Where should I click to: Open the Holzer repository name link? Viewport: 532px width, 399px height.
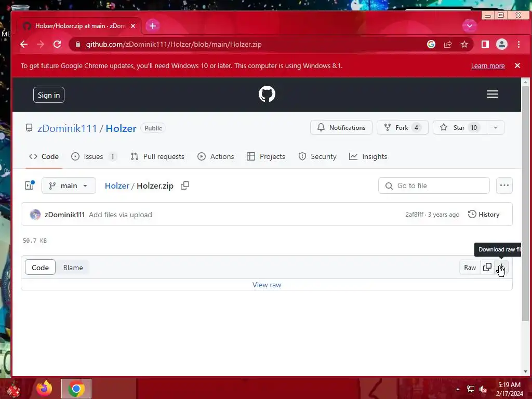pos(121,128)
